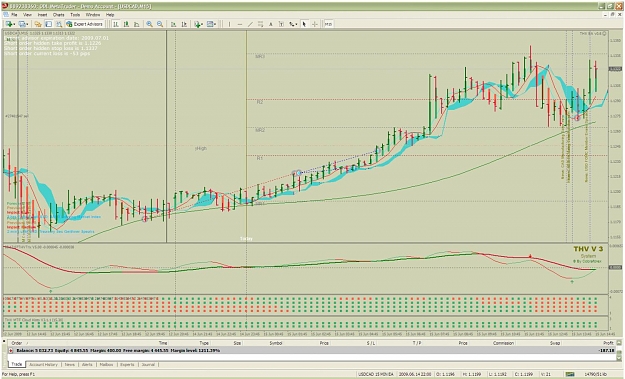Open the Window menu
The image size is (625, 379).
[x=93, y=15]
